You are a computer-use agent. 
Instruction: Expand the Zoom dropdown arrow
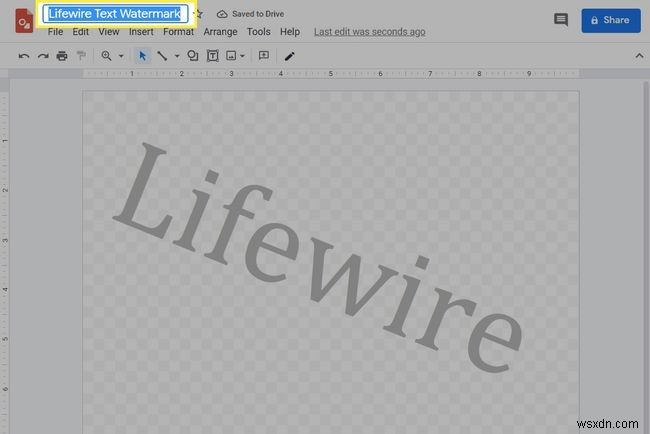[121, 56]
